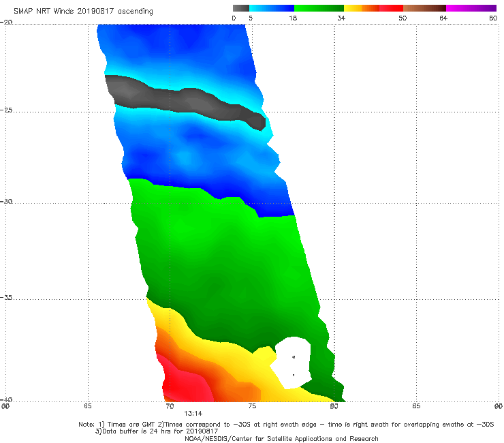Click the longitude axis label "65"
Image resolution: width=504 pixels, height=443 pixels.
point(88,406)
